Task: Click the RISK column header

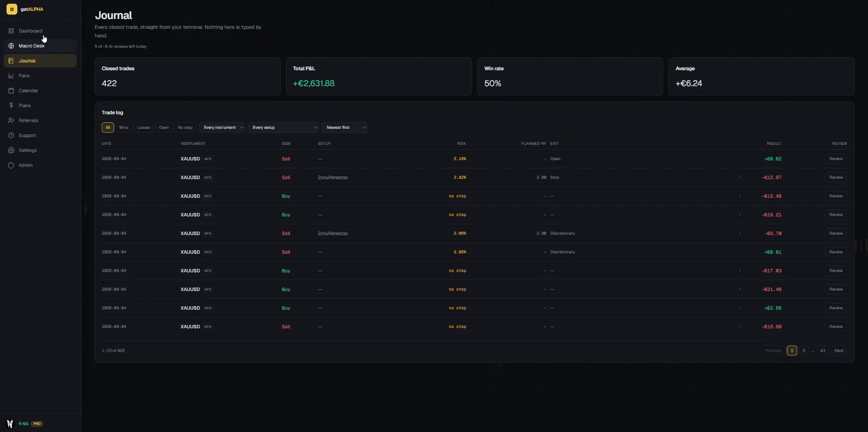Action: 461,144
